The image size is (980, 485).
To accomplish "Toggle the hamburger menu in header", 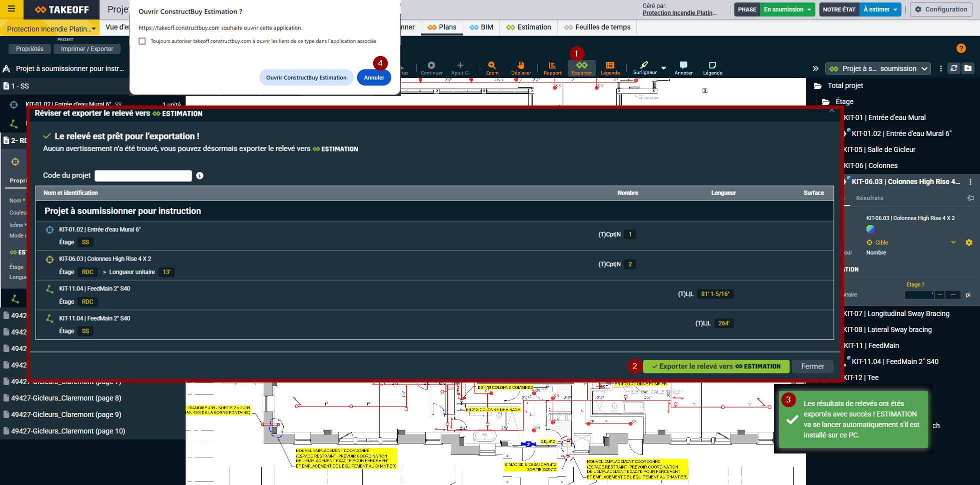I will (x=12, y=9).
